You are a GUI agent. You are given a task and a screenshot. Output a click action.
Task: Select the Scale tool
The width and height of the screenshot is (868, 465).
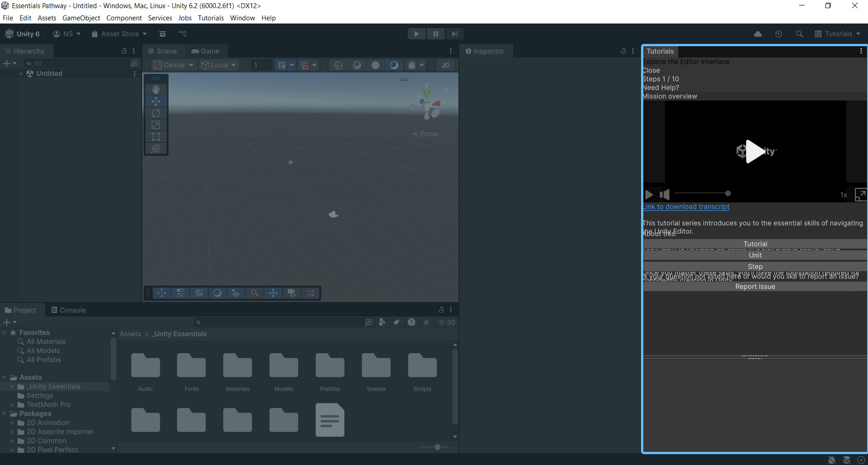pos(156,125)
